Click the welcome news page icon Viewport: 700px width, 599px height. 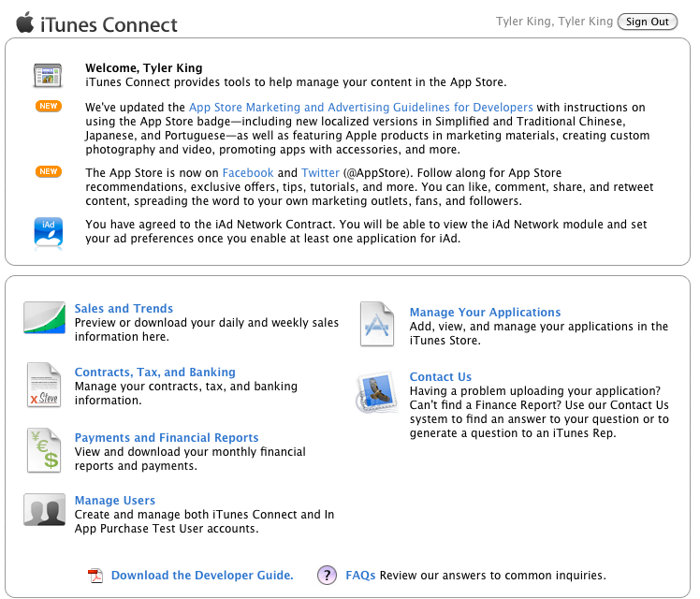[x=48, y=76]
